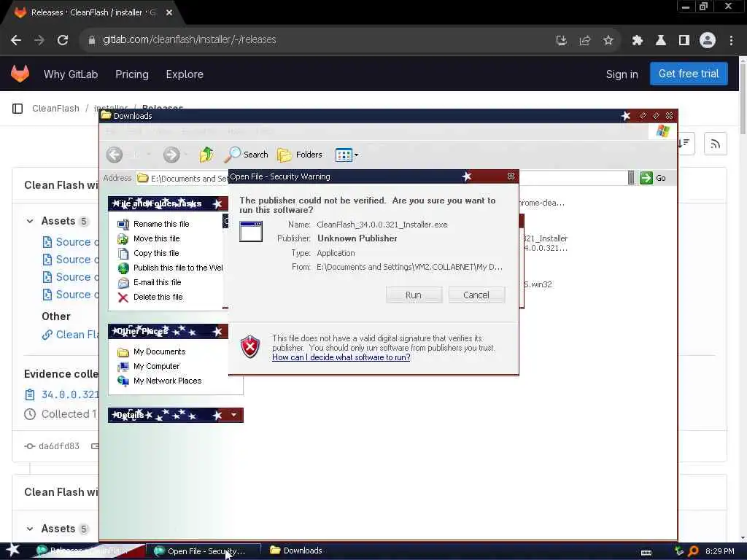
Task: Reload the page in Chrome
Action: [x=63, y=40]
